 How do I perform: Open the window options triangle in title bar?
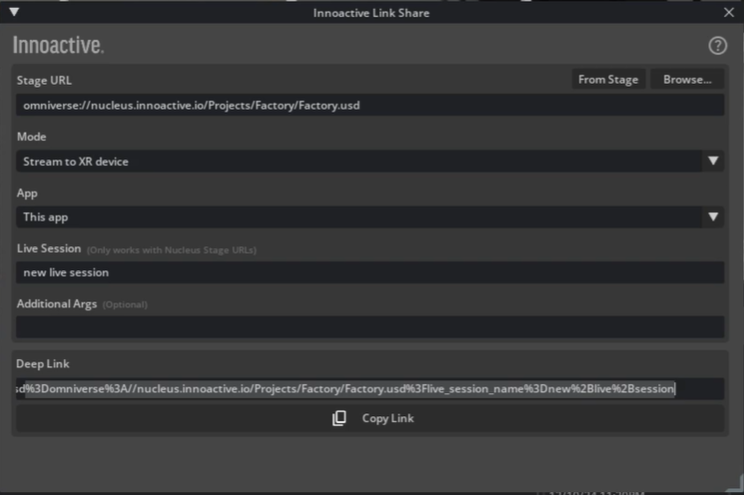14,12
